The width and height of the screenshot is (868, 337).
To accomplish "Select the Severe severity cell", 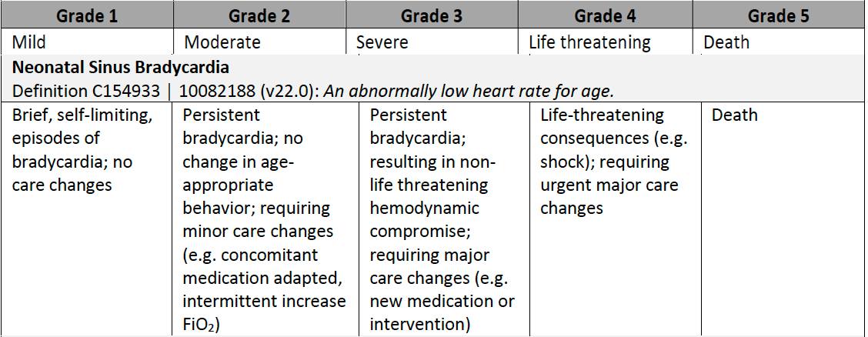I will click(x=381, y=42).
